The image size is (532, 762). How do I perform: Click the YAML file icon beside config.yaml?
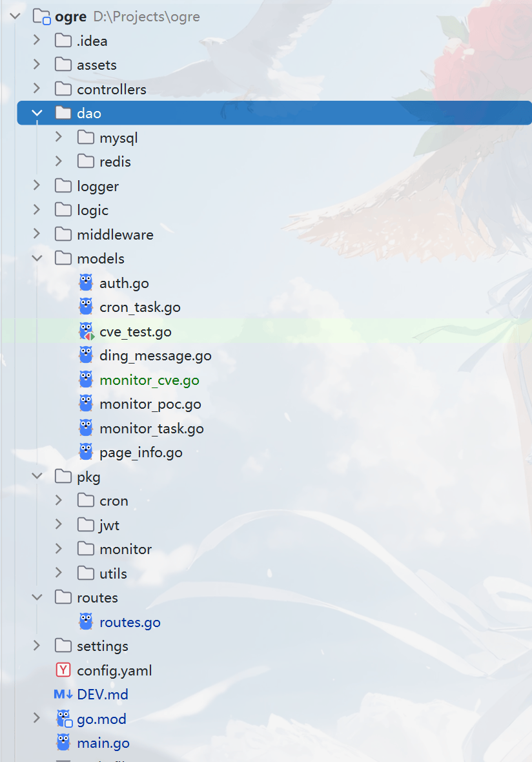point(63,670)
